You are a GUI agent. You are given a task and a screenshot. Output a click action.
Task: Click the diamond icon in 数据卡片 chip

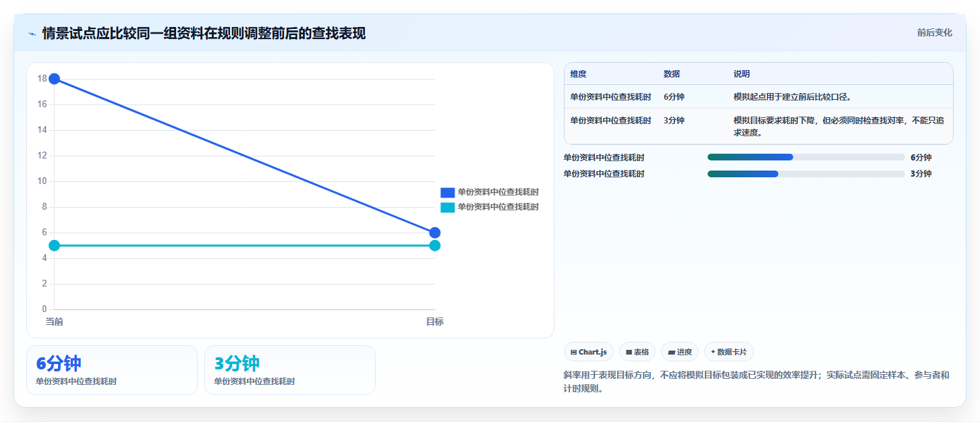[713, 352]
